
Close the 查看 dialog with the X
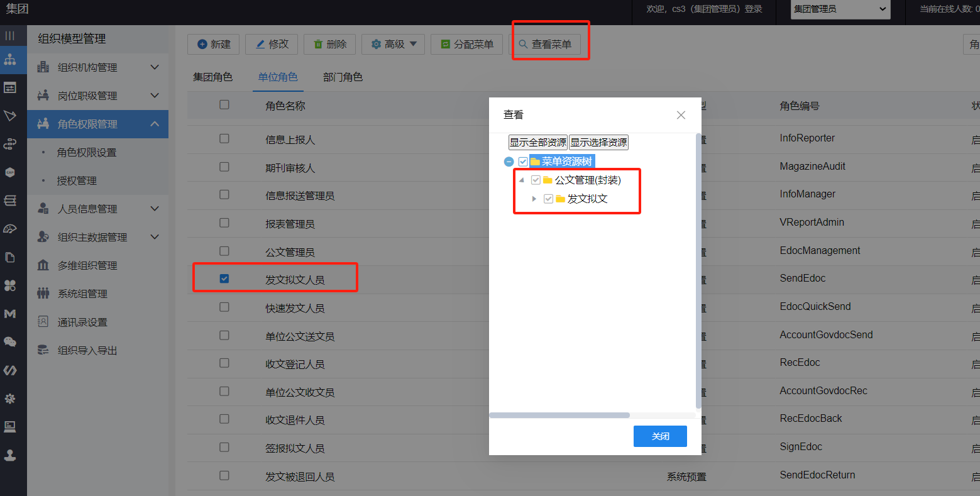click(x=681, y=115)
